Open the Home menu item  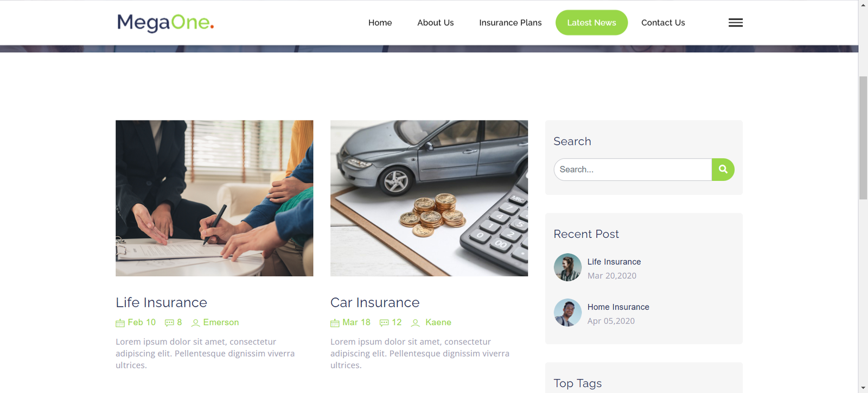[x=380, y=23]
